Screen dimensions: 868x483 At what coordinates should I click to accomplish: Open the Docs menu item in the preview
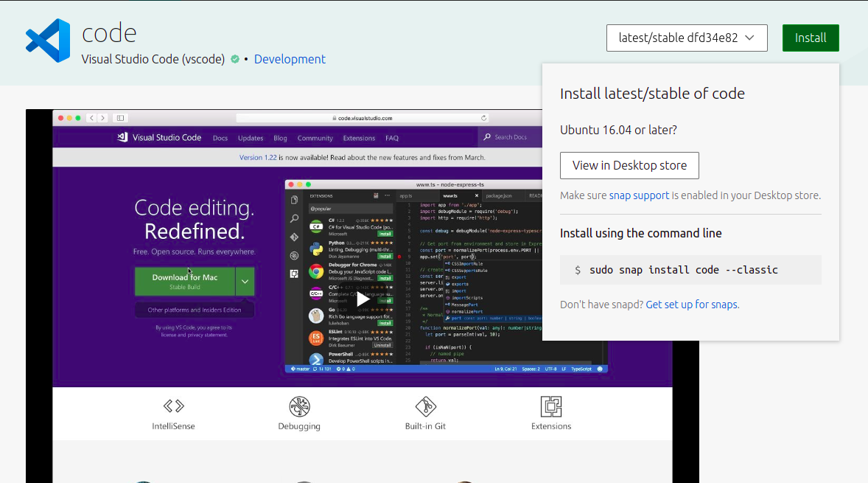point(220,138)
